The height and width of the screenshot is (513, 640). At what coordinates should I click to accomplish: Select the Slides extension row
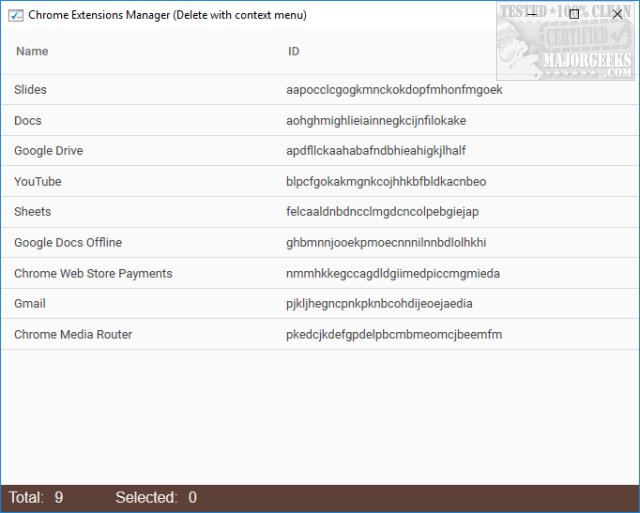coord(320,89)
